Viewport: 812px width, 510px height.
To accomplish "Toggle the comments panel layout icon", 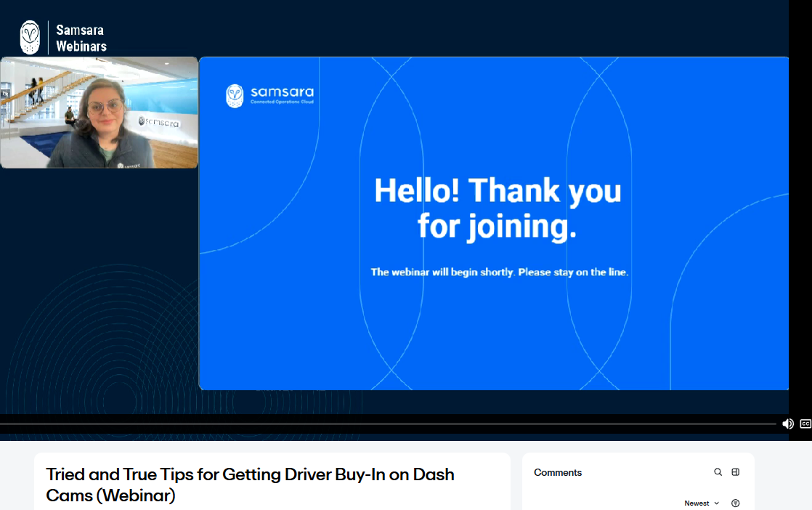I will (x=735, y=472).
